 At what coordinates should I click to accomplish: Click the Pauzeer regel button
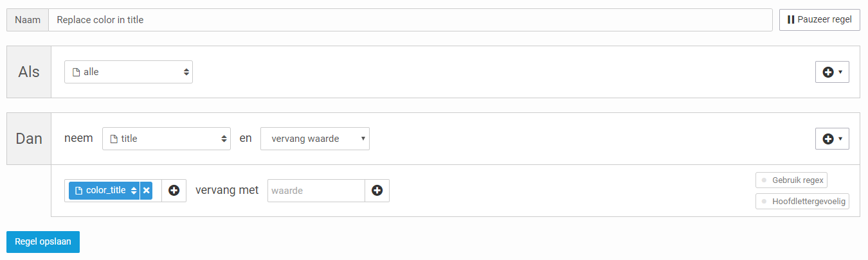click(819, 19)
